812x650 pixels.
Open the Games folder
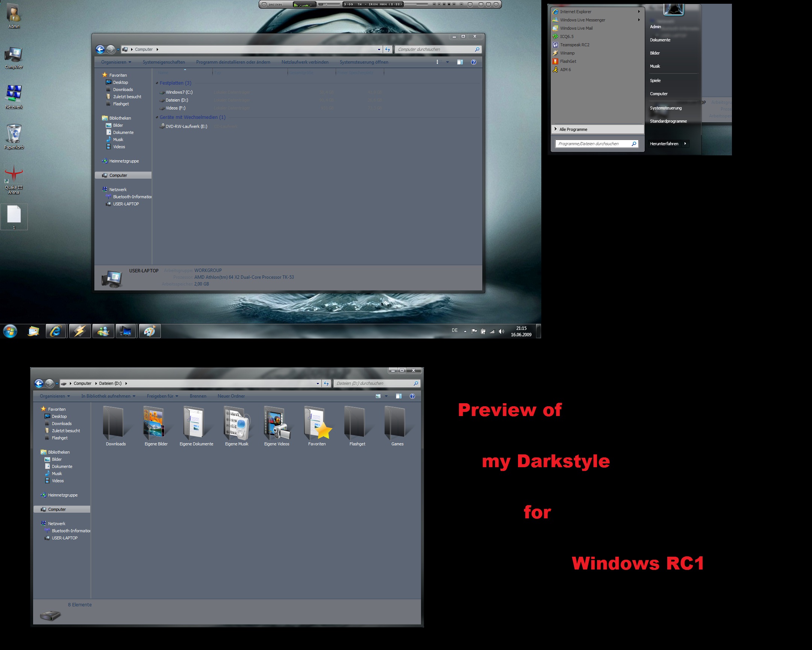pos(397,426)
